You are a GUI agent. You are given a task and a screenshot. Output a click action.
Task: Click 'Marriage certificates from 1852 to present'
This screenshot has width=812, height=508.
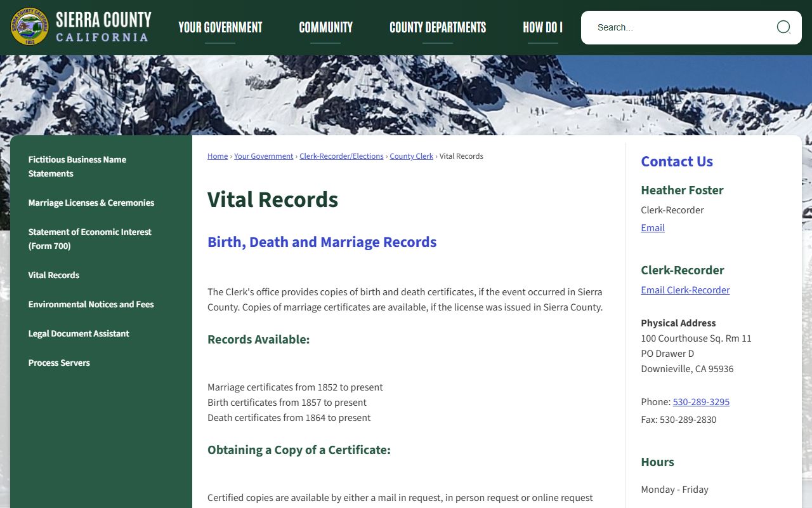click(x=295, y=387)
